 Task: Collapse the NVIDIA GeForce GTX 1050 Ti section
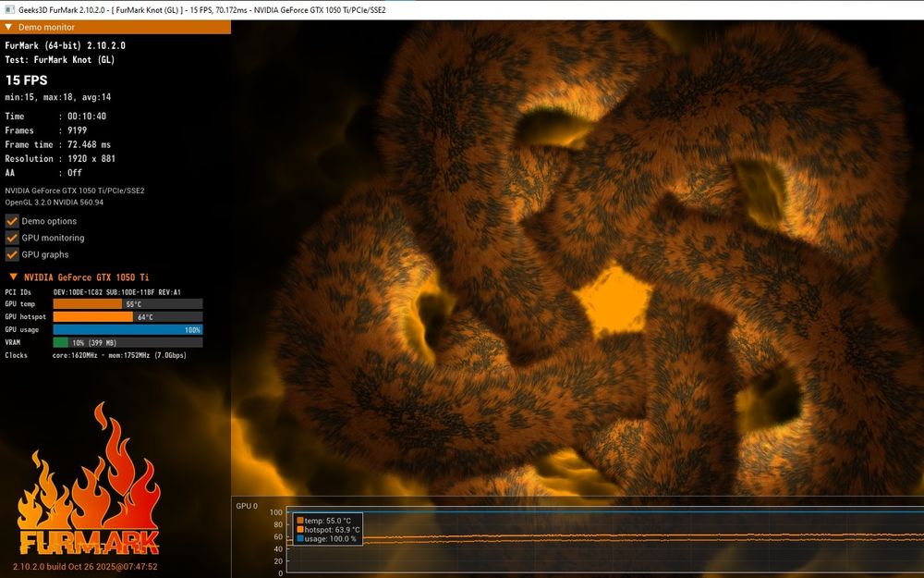[x=13, y=277]
